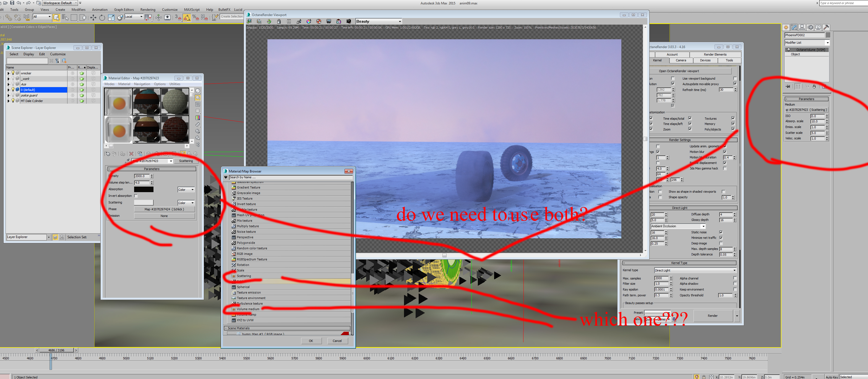
Task: Switch to the Camera tab in OctaneRender
Action: click(681, 60)
